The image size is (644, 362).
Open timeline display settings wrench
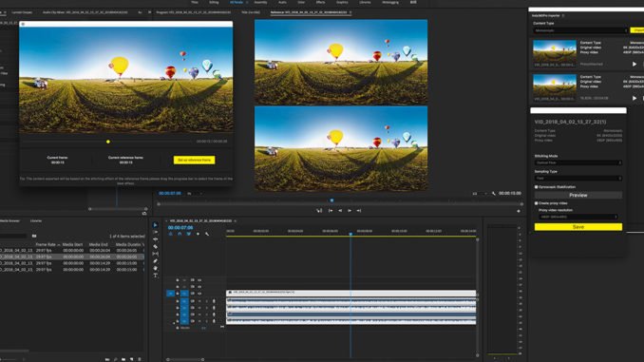click(206, 234)
